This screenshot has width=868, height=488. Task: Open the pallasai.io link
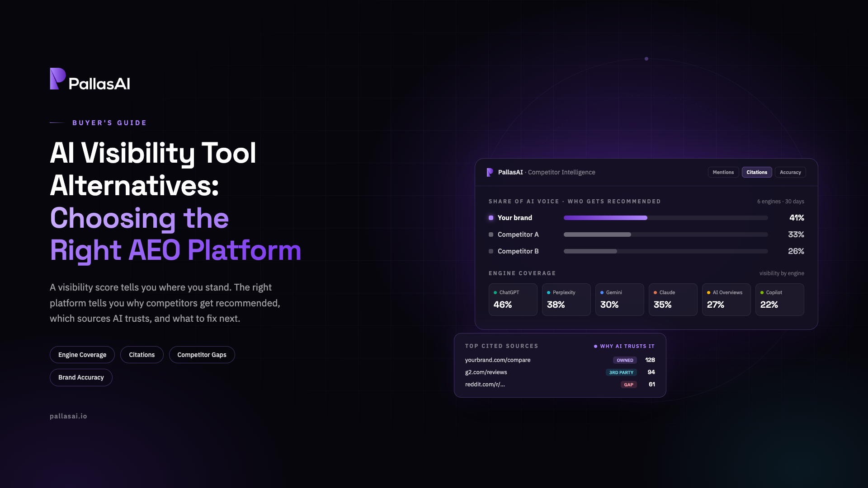click(x=68, y=416)
